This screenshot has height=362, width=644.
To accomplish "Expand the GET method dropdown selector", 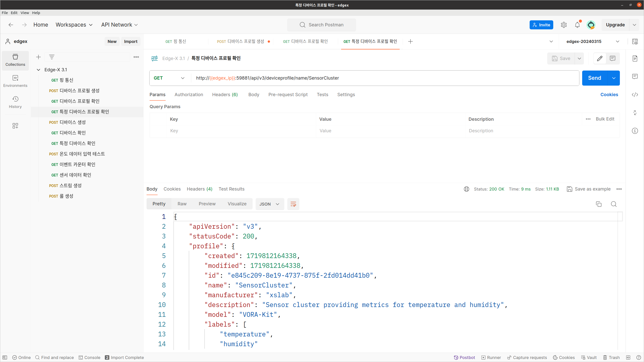I will pos(169,78).
